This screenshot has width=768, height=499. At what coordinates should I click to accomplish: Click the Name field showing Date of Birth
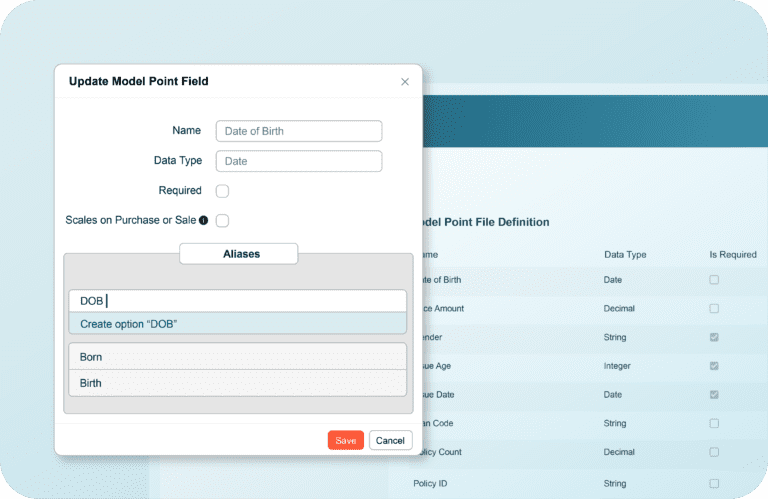point(298,131)
